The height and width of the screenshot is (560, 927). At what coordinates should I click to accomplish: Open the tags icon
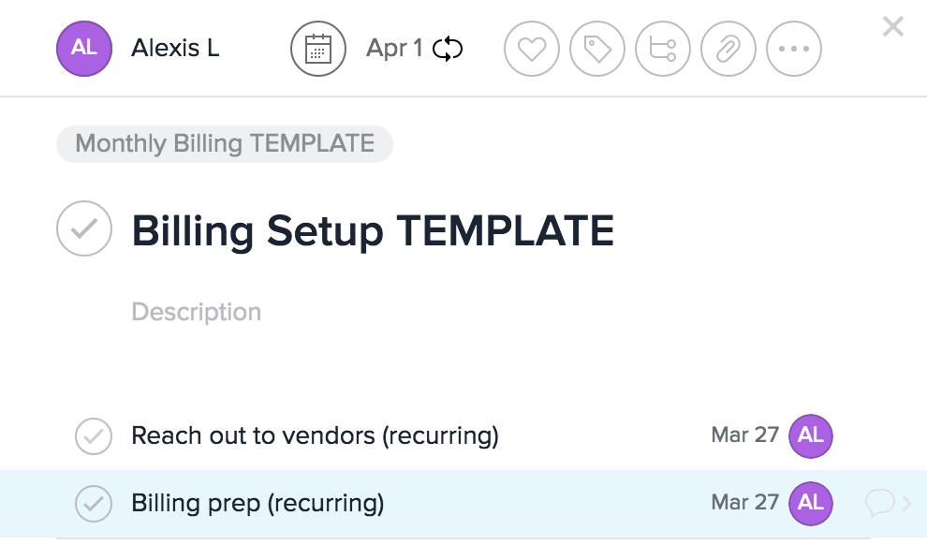[597, 49]
